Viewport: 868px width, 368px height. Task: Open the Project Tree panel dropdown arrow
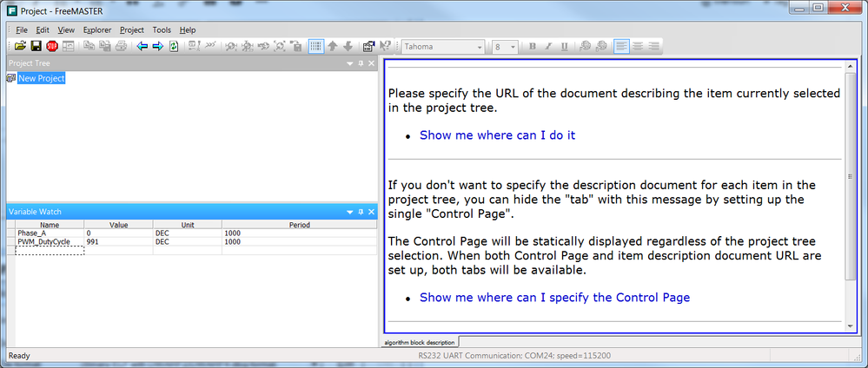350,63
